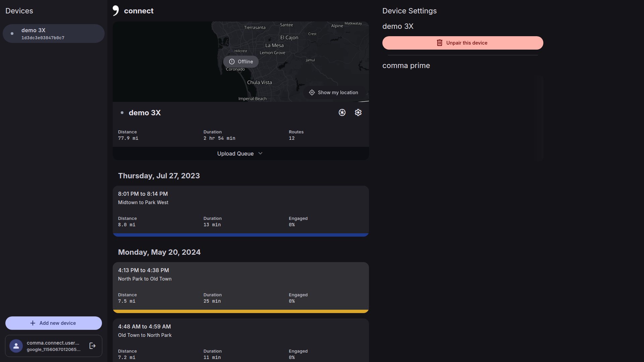Click the trash icon on the Unpair button
This screenshot has width=644, height=362.
439,43
